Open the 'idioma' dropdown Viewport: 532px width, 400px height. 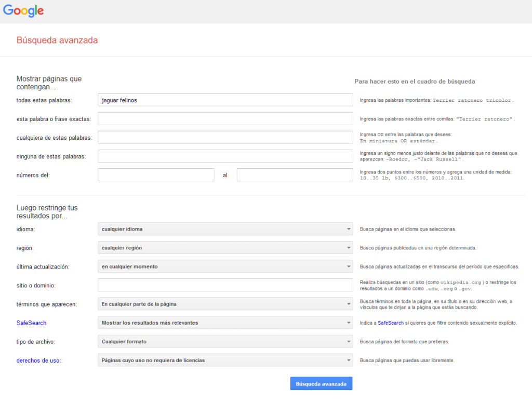coord(225,229)
